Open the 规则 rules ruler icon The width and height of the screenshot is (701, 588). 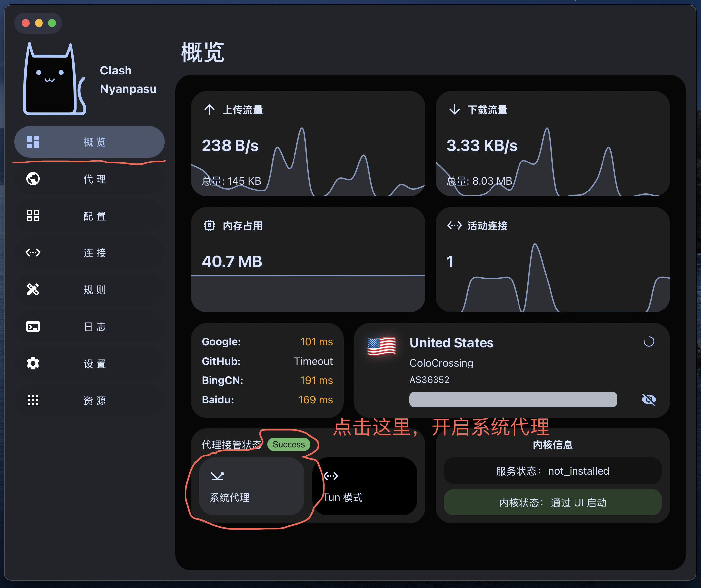point(33,289)
